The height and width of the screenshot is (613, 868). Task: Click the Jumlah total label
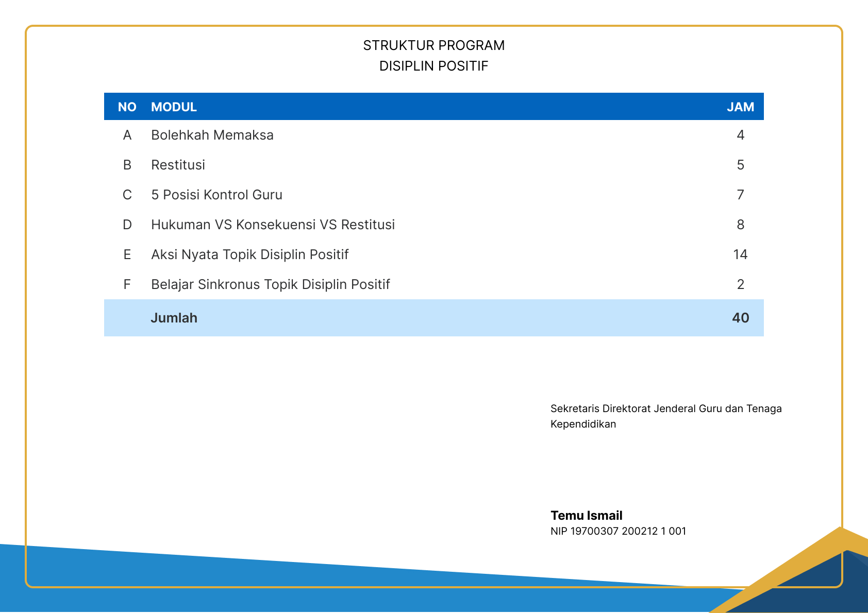click(x=174, y=318)
